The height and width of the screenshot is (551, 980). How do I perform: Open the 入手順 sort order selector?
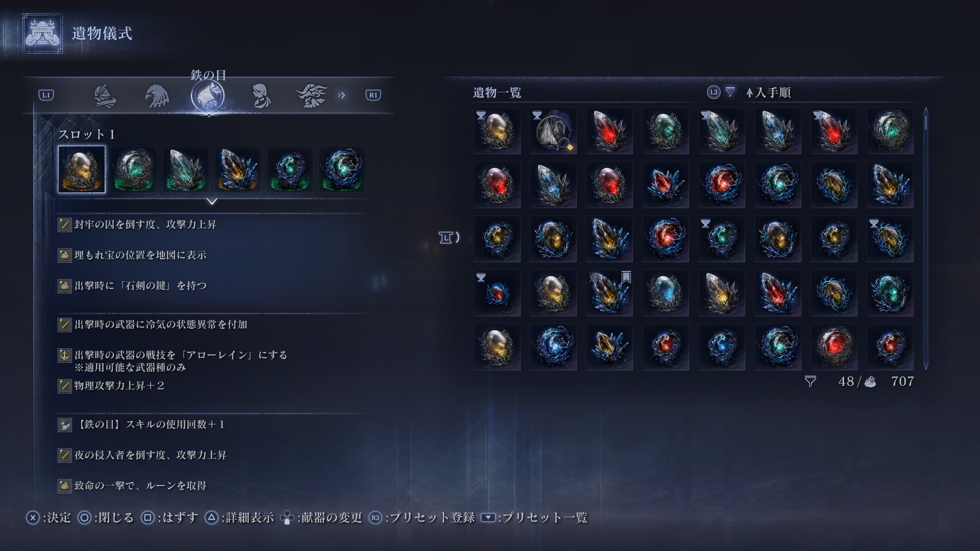point(768,92)
